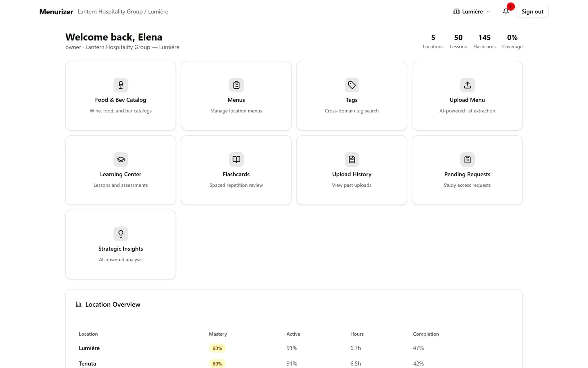
Task: Open Food & Bev Catalog card title
Action: pyautogui.click(x=120, y=100)
